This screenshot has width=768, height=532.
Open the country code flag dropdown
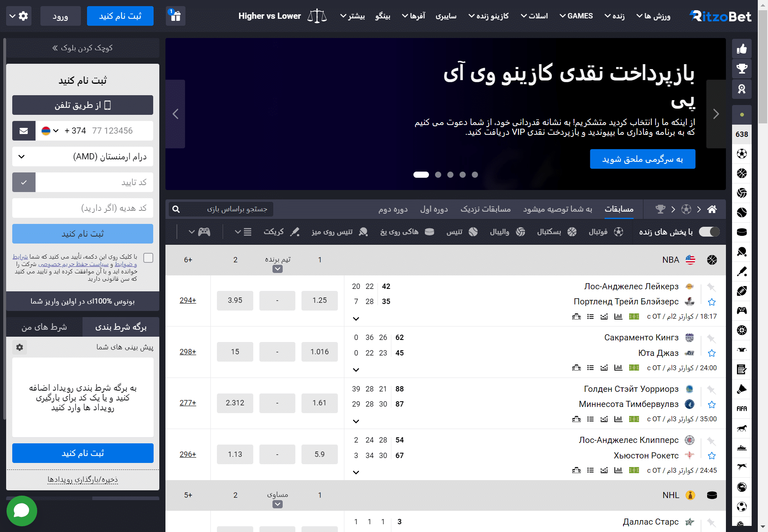click(50, 131)
